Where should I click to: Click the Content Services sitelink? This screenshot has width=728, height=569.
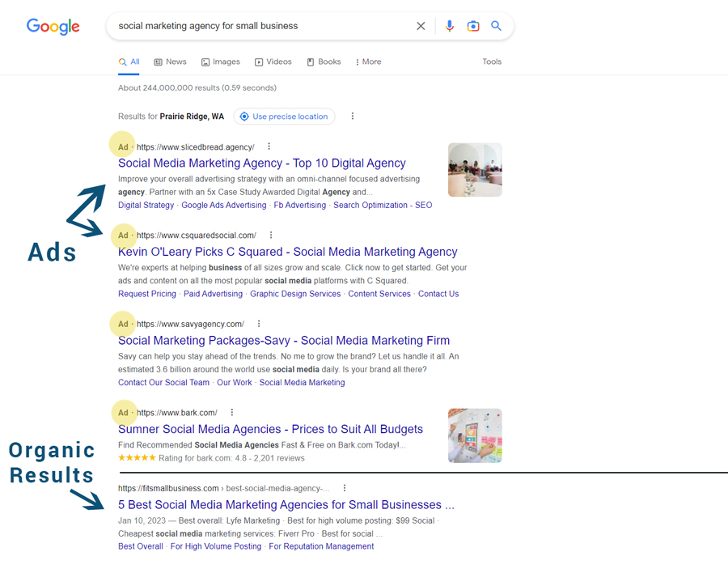(379, 294)
